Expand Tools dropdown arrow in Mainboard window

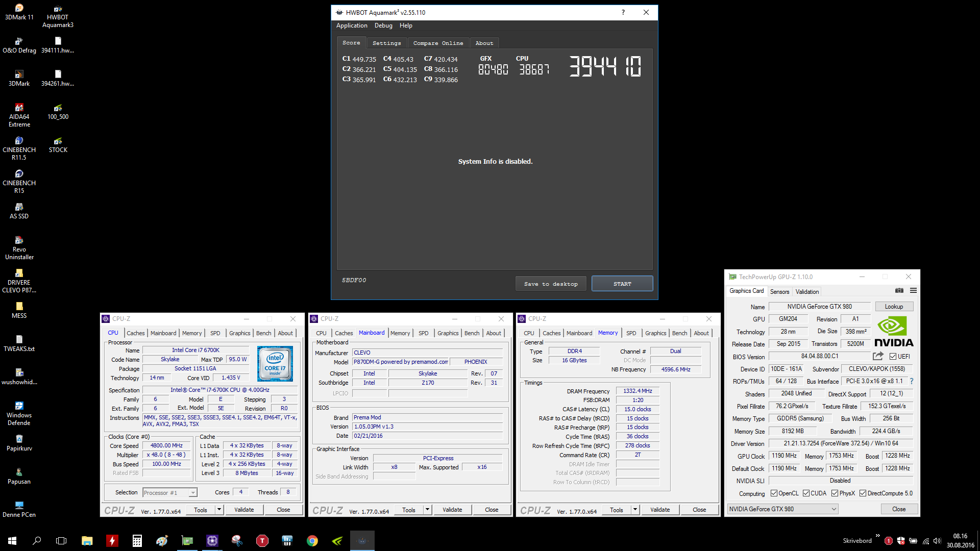pyautogui.click(x=427, y=510)
